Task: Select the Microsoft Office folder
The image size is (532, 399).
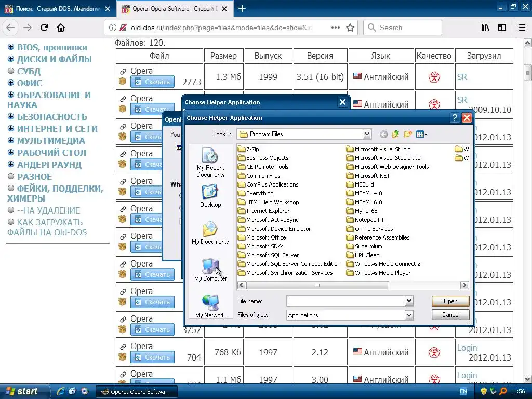Action: click(262, 237)
